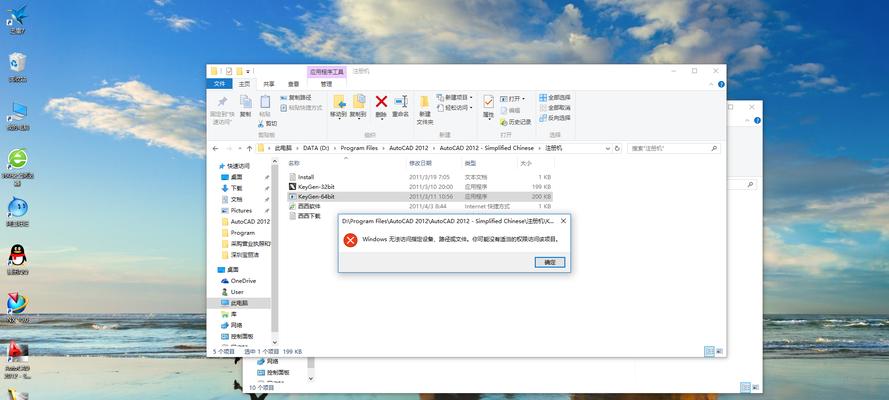
Task: Open the 管理 ribbon tab
Action: [326, 84]
